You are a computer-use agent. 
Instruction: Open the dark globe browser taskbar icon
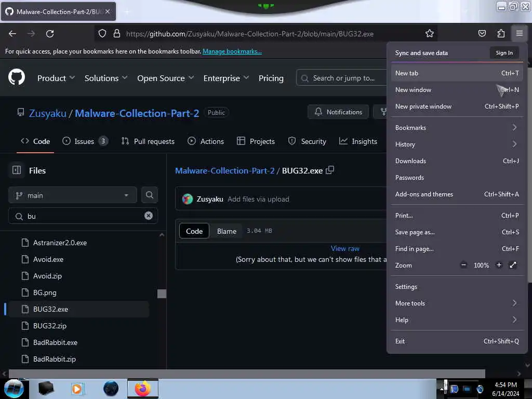111,389
